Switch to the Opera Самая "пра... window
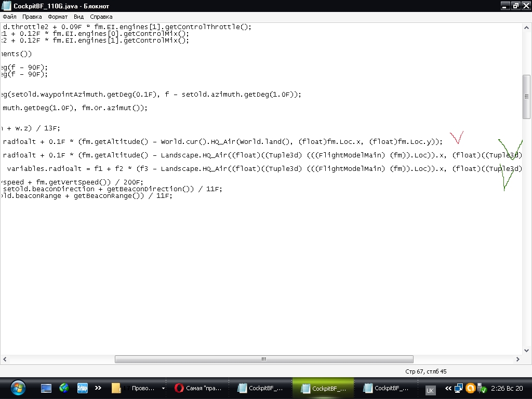 [198, 388]
